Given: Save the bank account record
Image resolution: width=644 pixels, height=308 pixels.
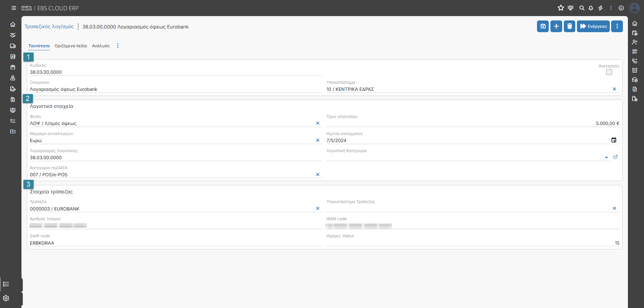Looking at the screenshot, I should coord(543,26).
